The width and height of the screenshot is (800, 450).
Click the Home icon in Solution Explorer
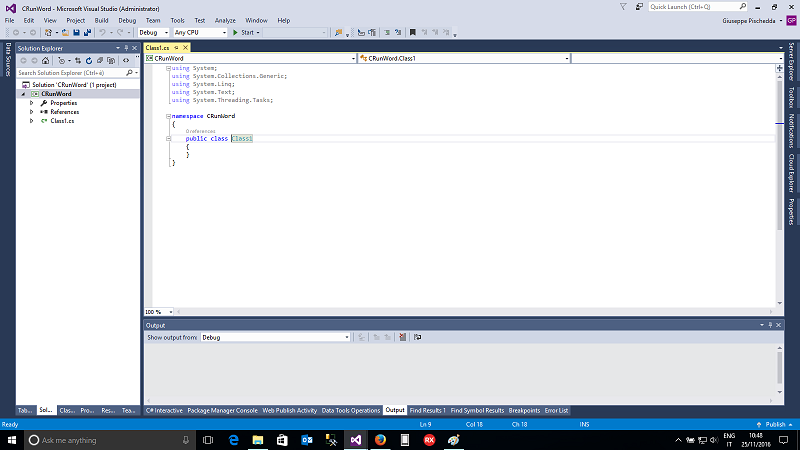point(45,61)
